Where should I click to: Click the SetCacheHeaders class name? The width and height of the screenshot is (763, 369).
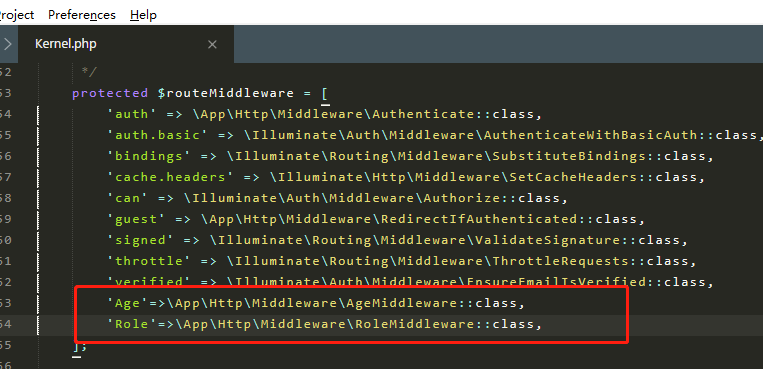click(573, 177)
